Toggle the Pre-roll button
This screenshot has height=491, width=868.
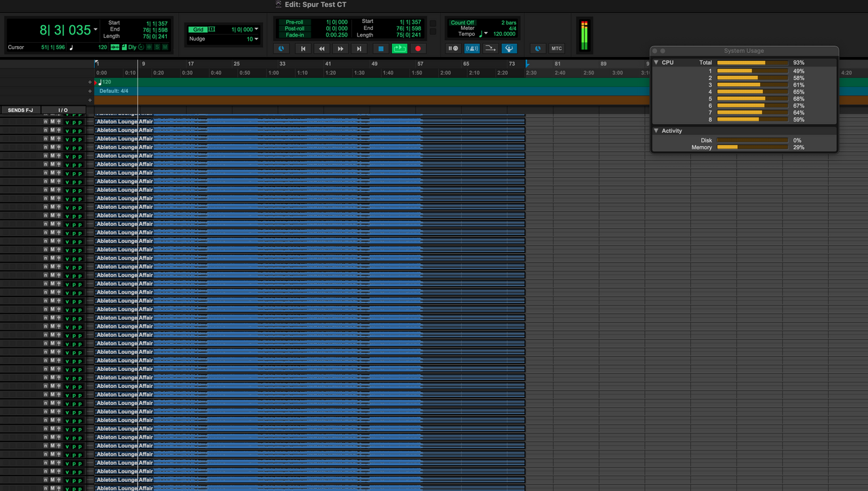point(295,22)
